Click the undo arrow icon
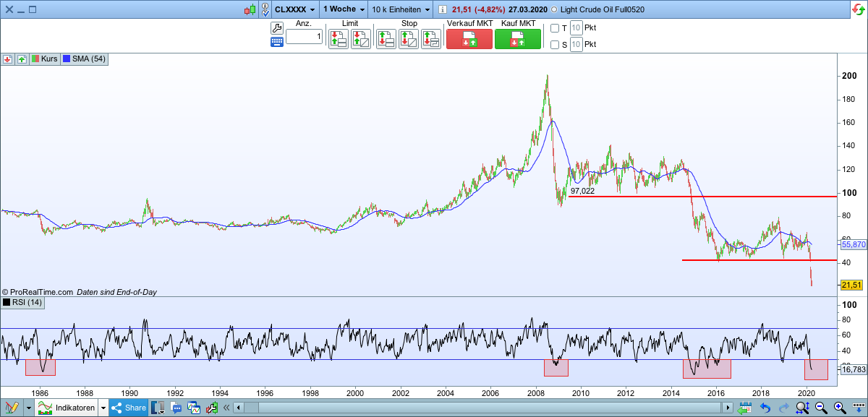 coord(765,407)
